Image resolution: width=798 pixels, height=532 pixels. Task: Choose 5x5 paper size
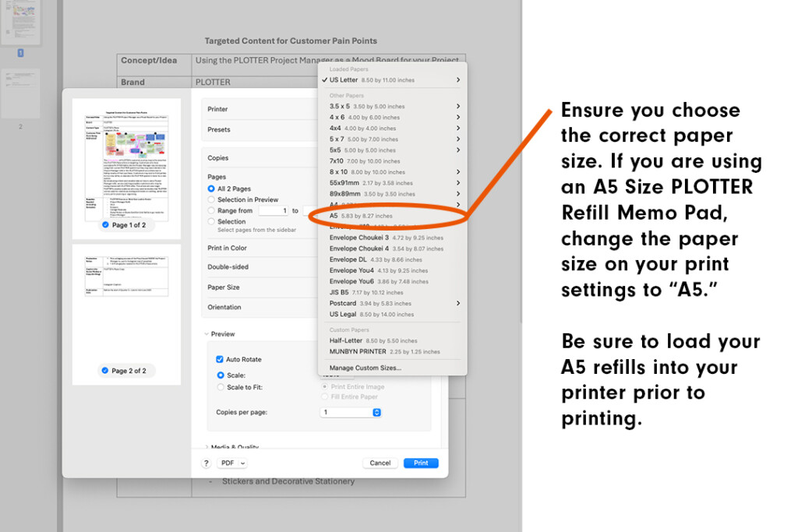click(392, 150)
